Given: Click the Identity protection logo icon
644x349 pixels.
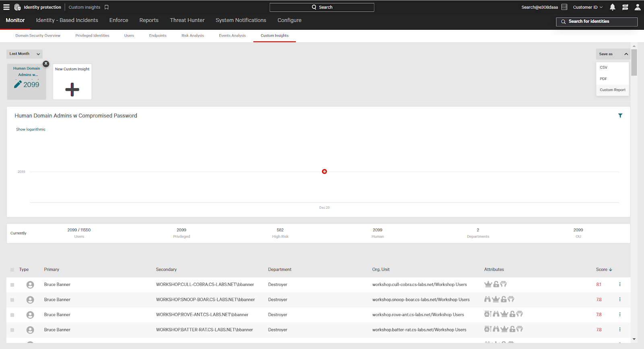Looking at the screenshot, I should click(x=17, y=7).
